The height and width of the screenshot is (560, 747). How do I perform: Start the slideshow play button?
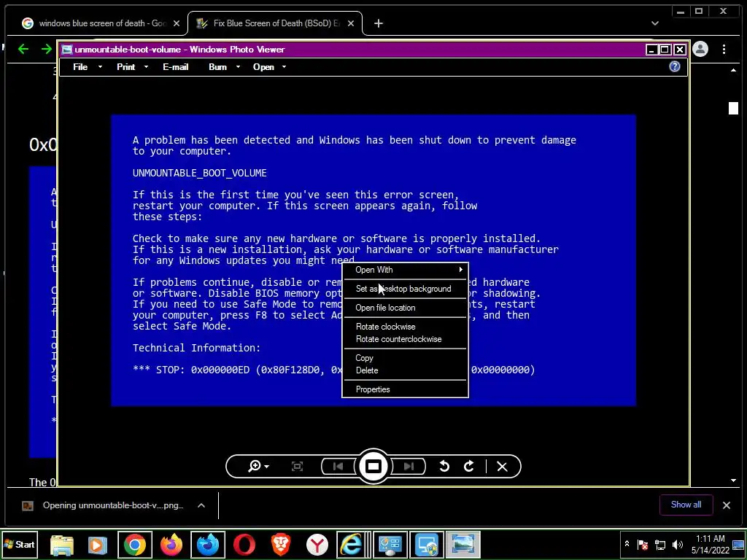tap(373, 466)
